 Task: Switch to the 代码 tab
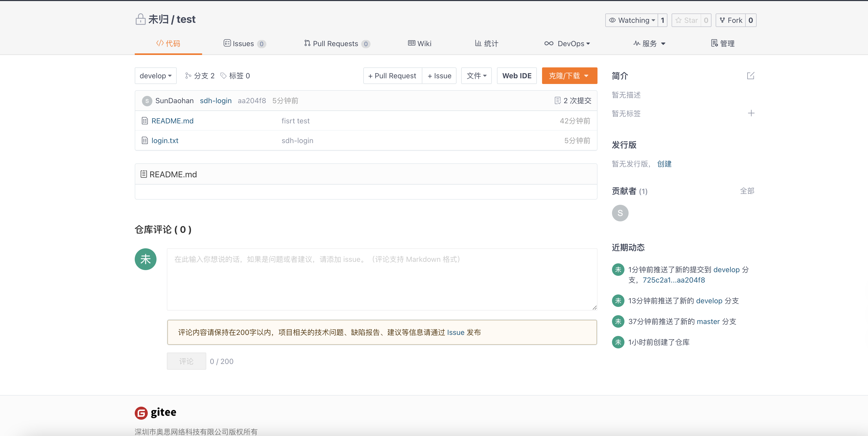[x=168, y=44]
